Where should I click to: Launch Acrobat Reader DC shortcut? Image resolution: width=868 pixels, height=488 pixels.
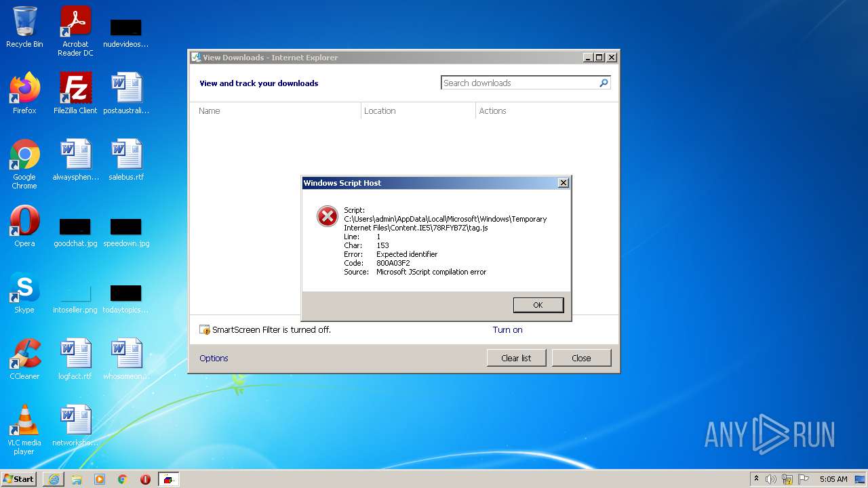pos(75,31)
